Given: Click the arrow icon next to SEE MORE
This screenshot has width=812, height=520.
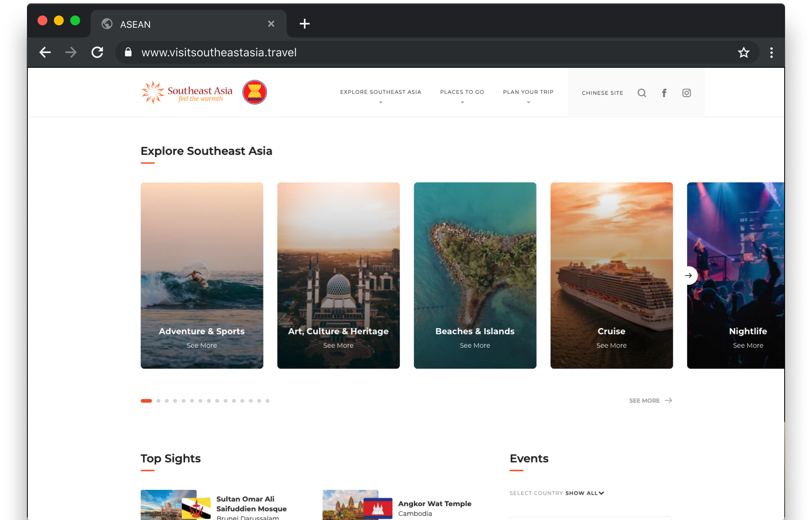Looking at the screenshot, I should point(668,400).
